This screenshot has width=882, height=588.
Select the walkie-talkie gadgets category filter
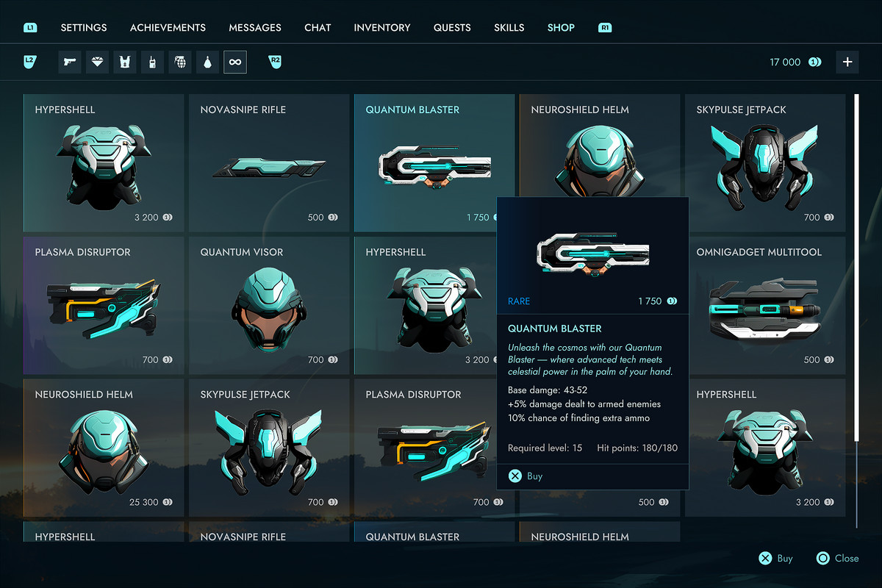(152, 62)
